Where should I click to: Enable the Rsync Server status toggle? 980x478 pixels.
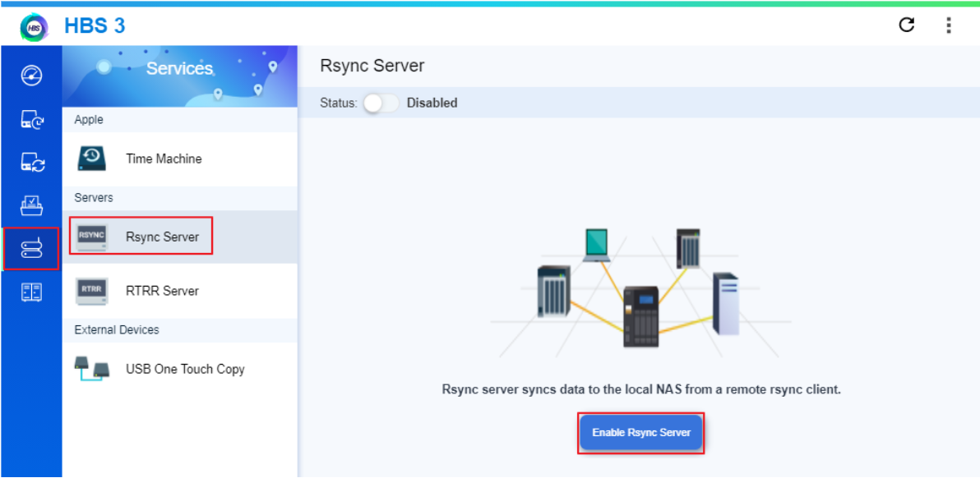(x=381, y=103)
